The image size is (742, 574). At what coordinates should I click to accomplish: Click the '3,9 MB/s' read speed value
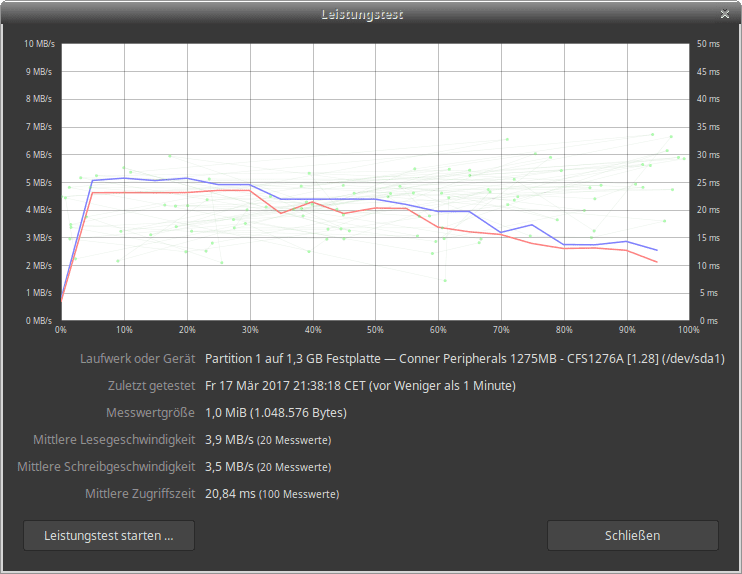tap(229, 440)
